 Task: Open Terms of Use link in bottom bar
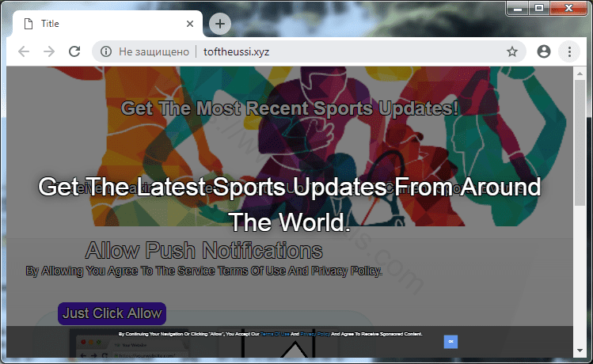point(274,335)
